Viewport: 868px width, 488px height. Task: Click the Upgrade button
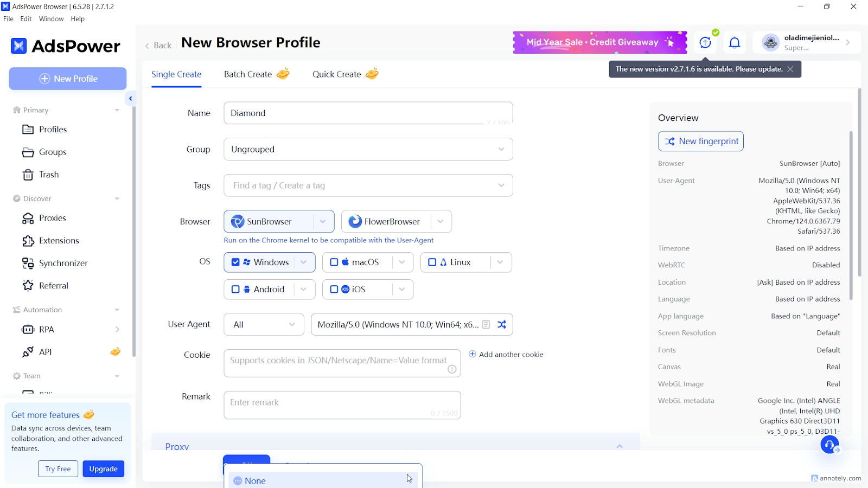click(104, 469)
